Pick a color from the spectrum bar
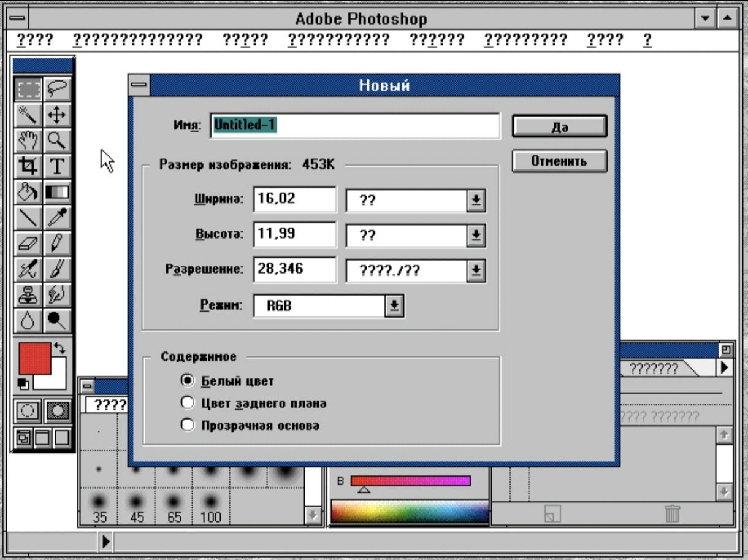The image size is (748, 560). coord(410,512)
